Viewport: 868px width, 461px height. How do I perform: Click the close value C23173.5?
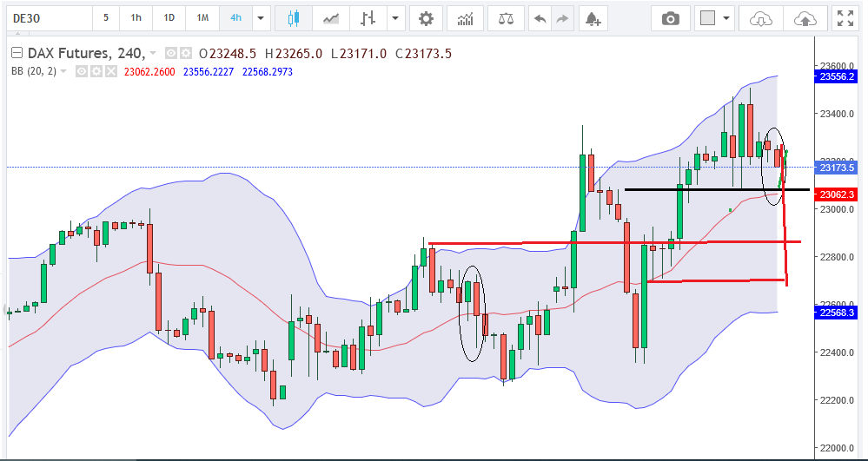[x=423, y=54]
